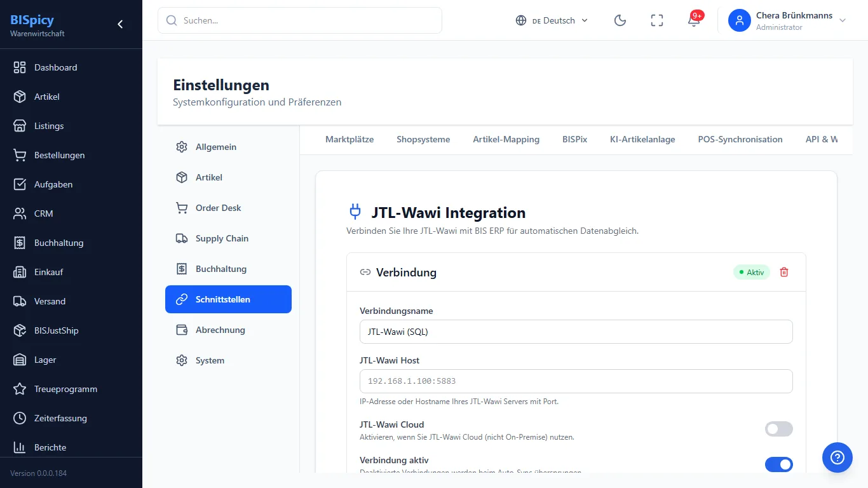The width and height of the screenshot is (868, 488).
Task: Select the Einkauf building icon
Action: (20, 272)
